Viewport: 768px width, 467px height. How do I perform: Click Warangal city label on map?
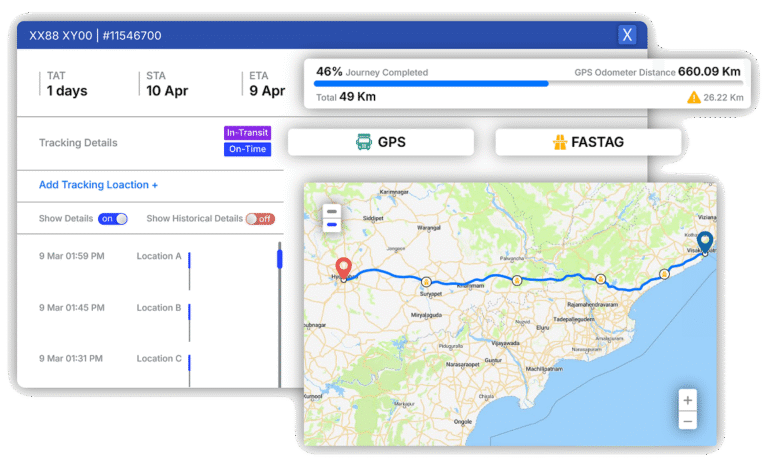click(x=429, y=228)
